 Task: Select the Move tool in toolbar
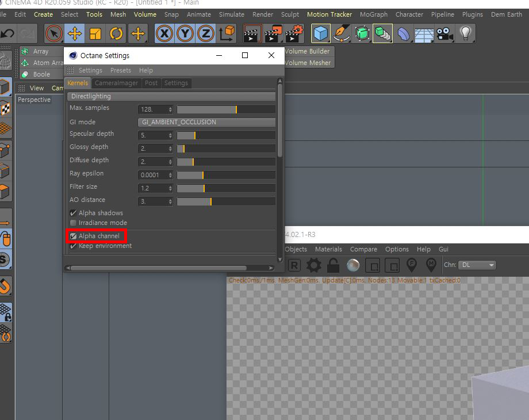pos(75,33)
